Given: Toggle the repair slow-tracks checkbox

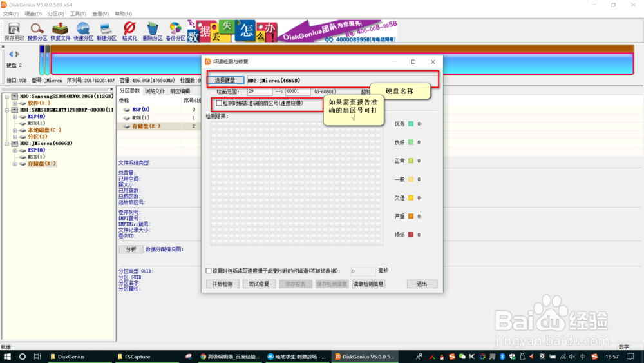Looking at the screenshot, I should tap(209, 271).
